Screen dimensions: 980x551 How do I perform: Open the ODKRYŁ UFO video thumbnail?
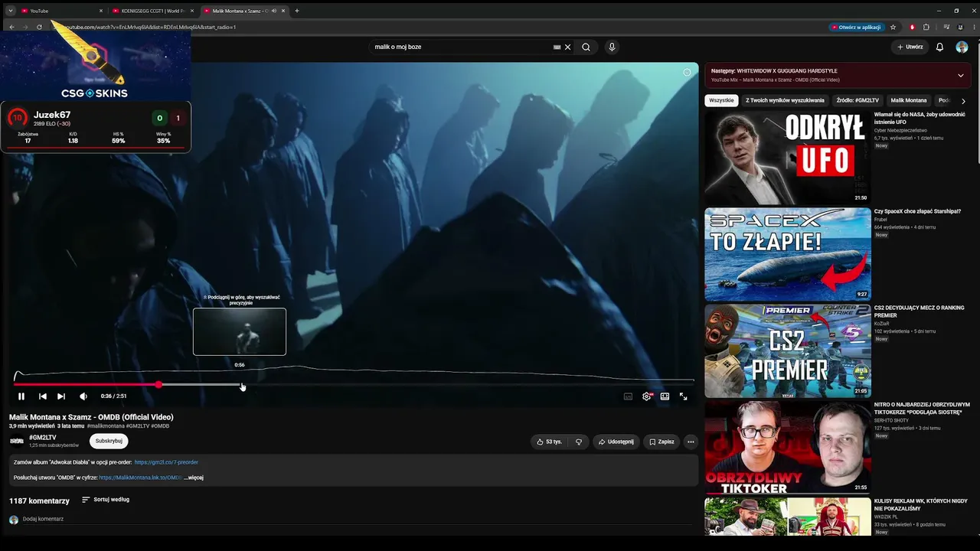788,158
